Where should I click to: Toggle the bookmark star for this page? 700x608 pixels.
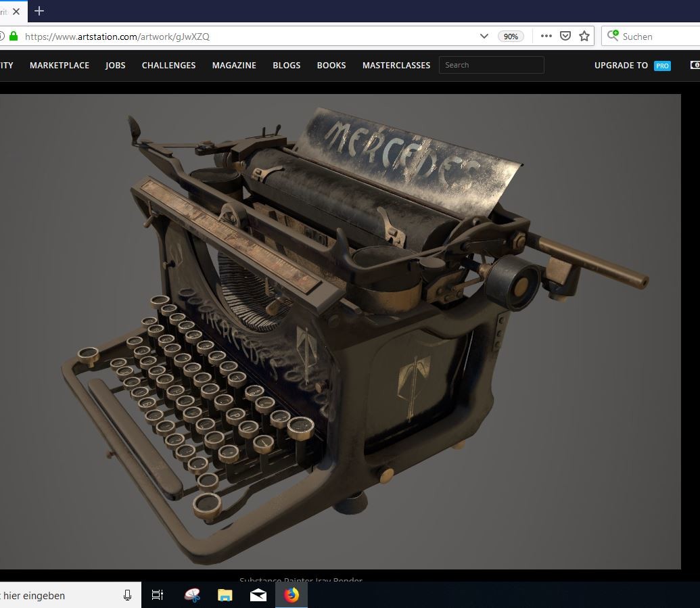coord(584,36)
